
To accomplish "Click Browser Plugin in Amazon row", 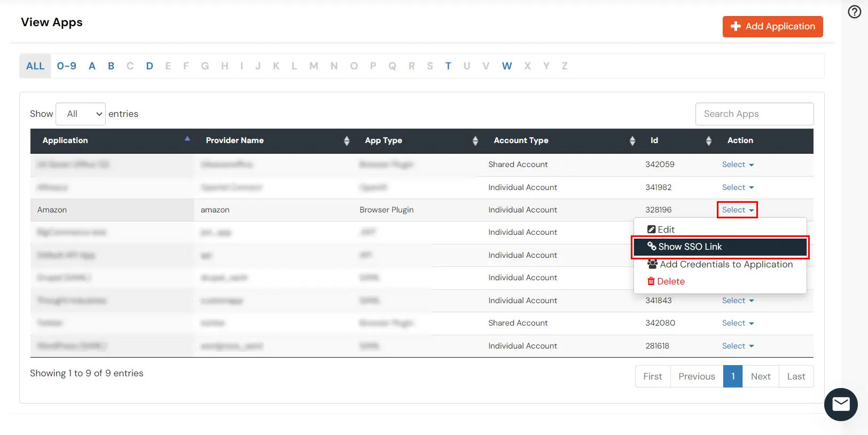I will click(387, 210).
